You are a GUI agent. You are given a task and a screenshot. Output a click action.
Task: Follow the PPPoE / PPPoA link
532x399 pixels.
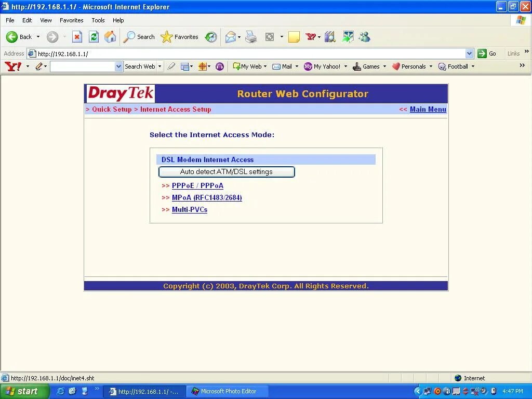[197, 185]
